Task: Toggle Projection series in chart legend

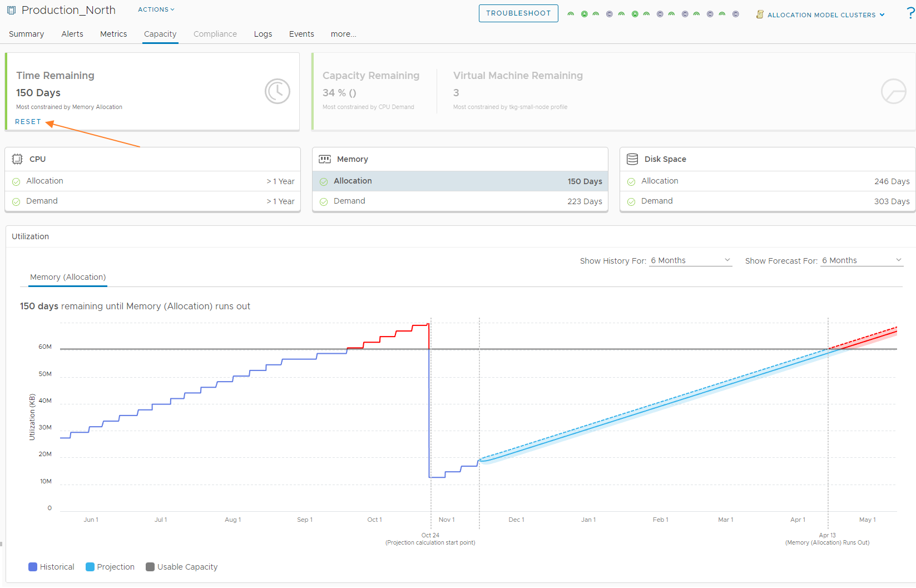Action: coord(90,567)
